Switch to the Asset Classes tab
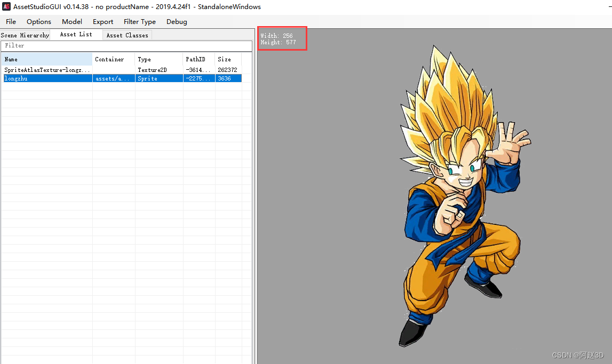This screenshot has height=364, width=612. click(x=127, y=35)
